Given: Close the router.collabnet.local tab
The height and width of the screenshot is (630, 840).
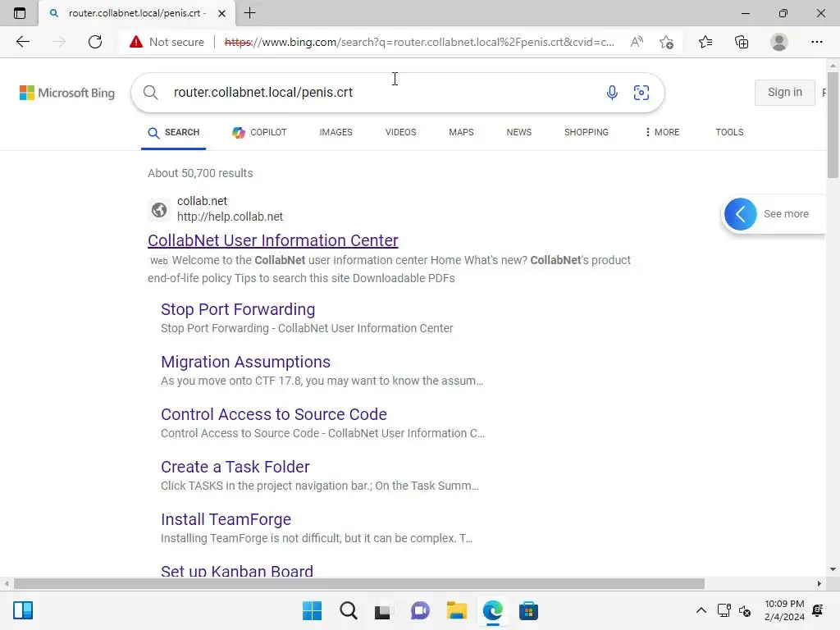Looking at the screenshot, I should [221, 13].
